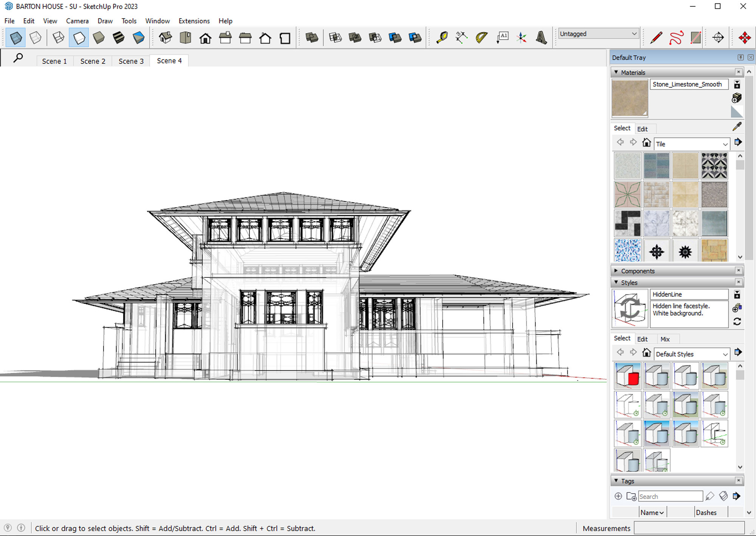Select the blue tile material swatch
The width and height of the screenshot is (756, 536).
pyautogui.click(x=657, y=166)
